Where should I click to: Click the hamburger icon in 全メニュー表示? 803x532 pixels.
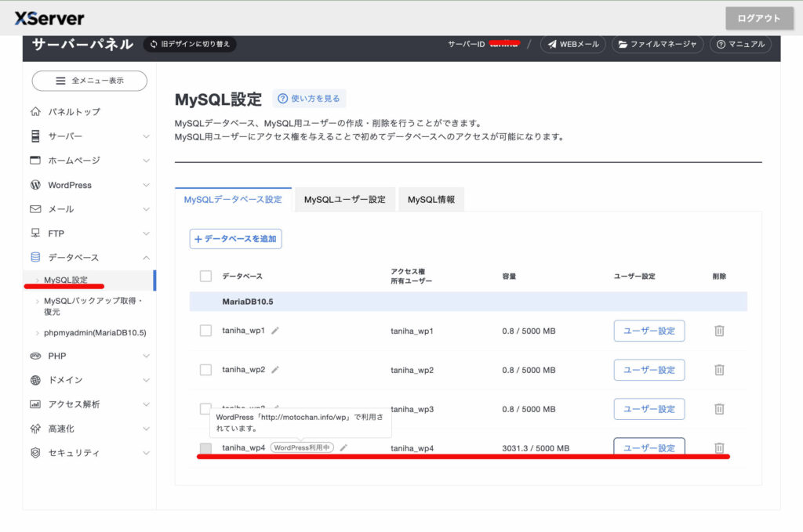pyautogui.click(x=60, y=81)
